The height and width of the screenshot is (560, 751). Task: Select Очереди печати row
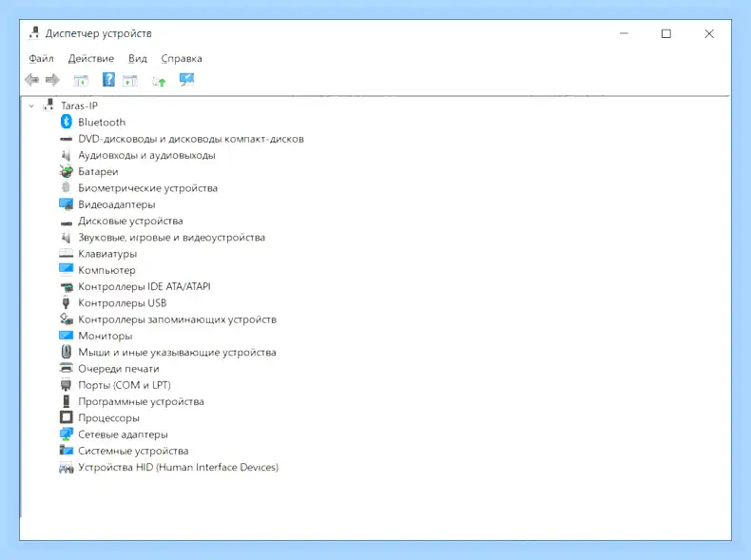pyautogui.click(x=119, y=369)
